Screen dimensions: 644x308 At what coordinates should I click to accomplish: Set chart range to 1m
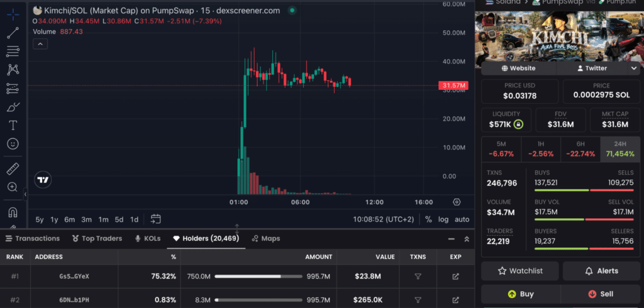click(x=104, y=219)
